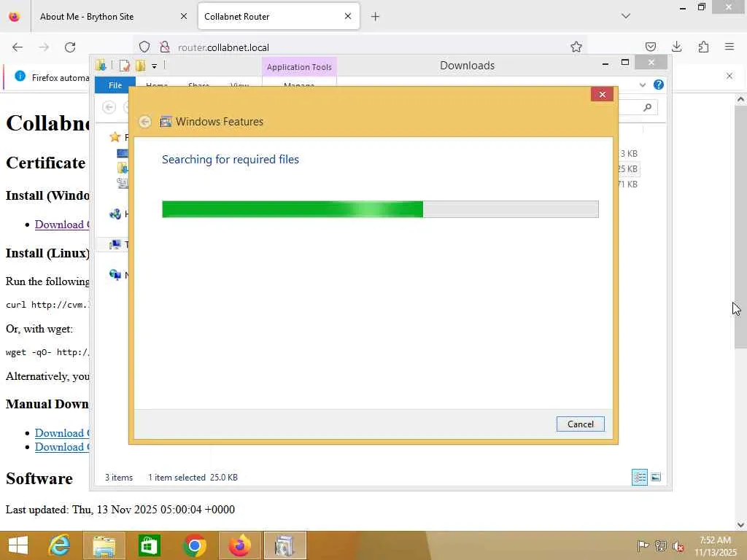Select Homegroup icon in navigation pane
Viewport: 747px width, 560px height.
115,214
